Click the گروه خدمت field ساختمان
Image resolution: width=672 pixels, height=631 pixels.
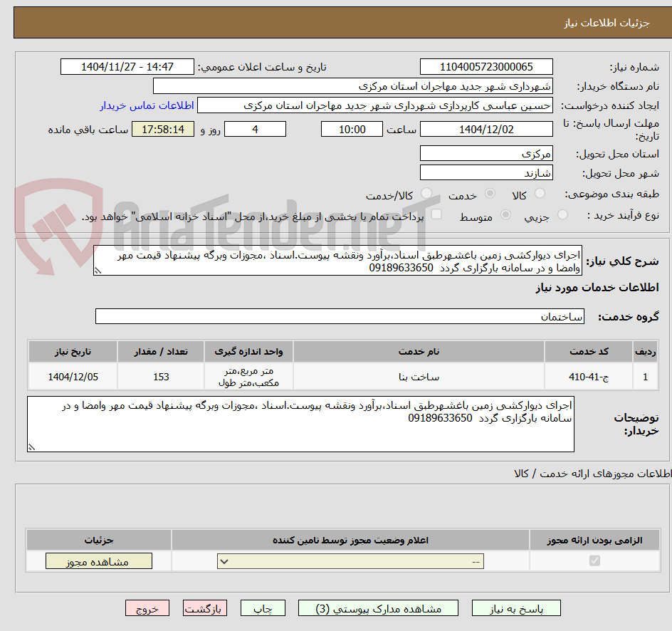340,316
